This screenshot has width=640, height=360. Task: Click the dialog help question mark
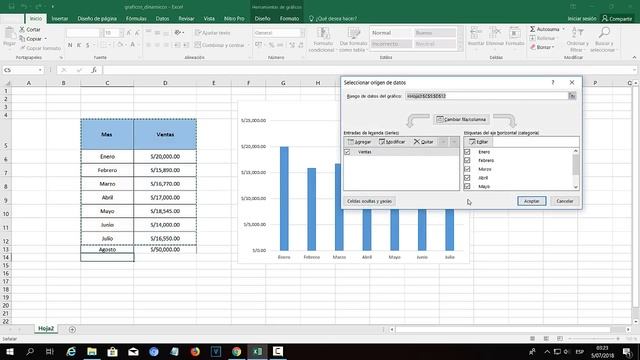[553, 82]
